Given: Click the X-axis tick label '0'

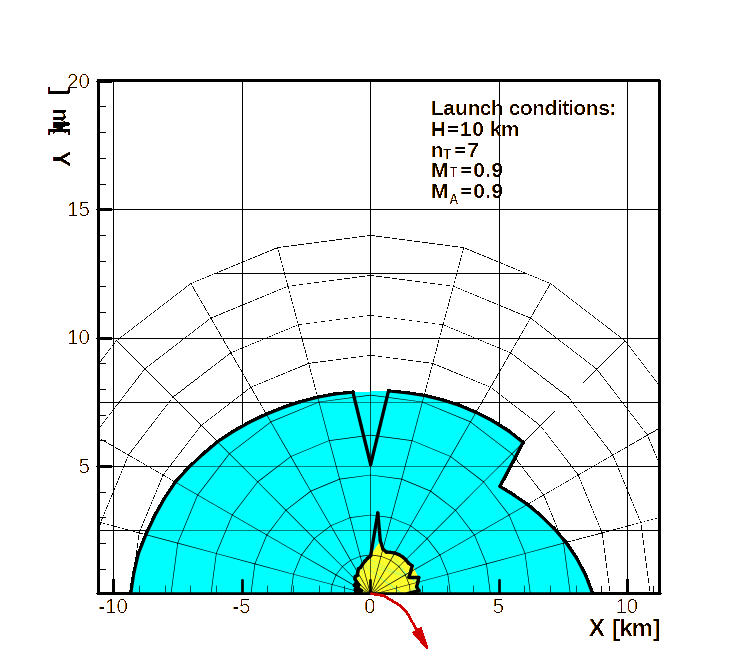Looking at the screenshot, I should click(x=370, y=607).
